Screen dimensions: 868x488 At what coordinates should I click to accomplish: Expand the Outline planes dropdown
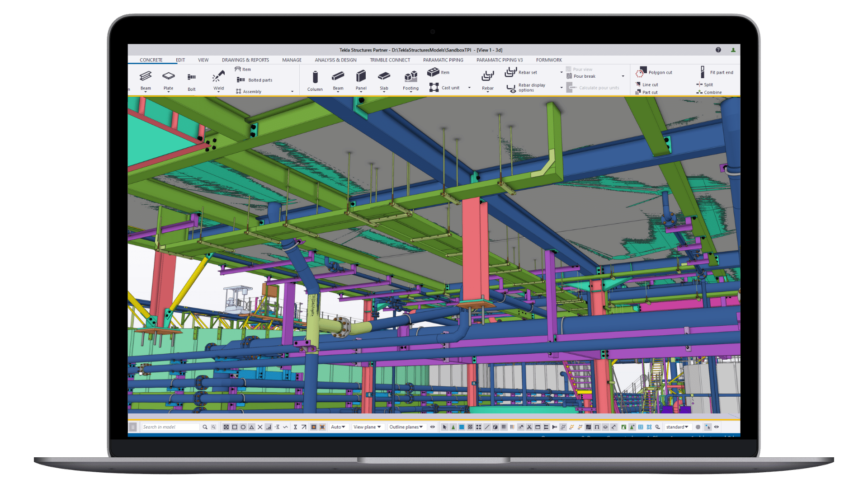(x=406, y=427)
